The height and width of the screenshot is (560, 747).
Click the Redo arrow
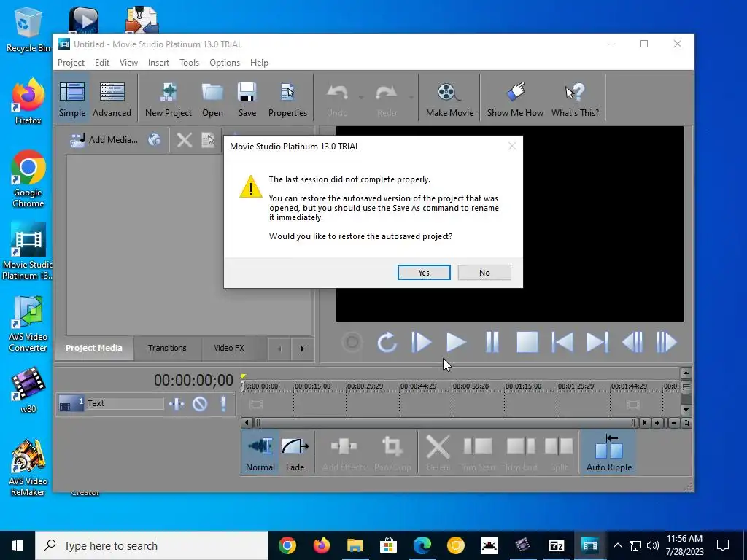pos(386,99)
